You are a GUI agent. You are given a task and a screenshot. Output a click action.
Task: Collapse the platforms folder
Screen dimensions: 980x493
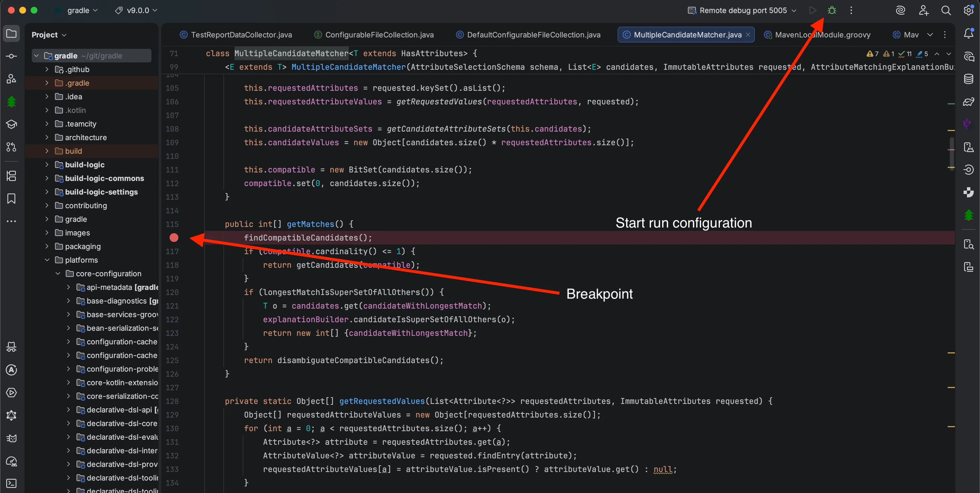coord(47,260)
